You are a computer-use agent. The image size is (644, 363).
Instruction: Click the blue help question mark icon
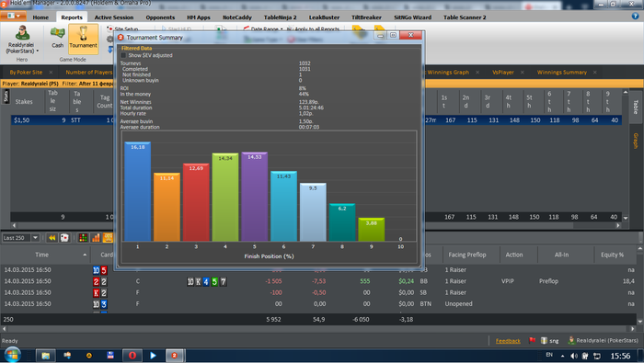[x=636, y=16]
